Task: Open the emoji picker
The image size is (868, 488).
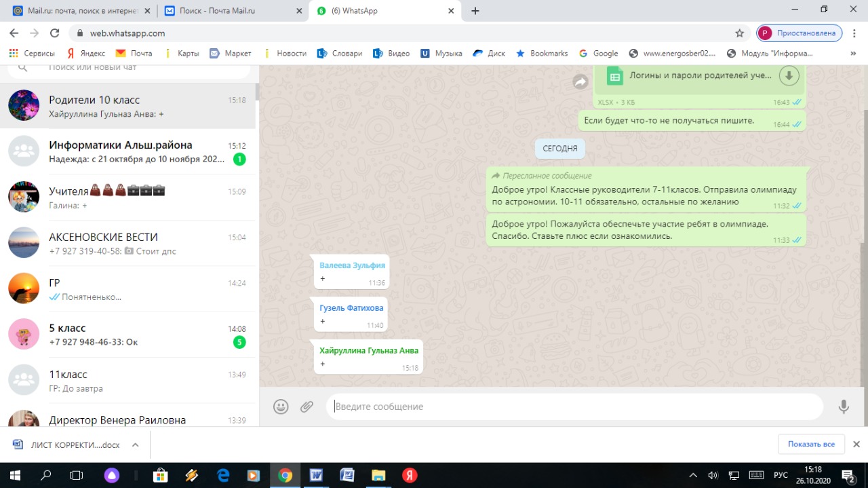Action: coord(281,407)
